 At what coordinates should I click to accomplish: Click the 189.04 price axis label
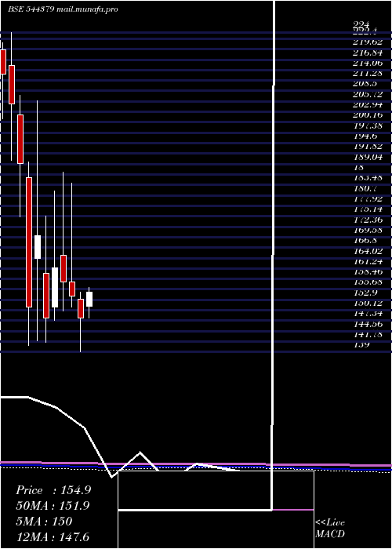[368, 157]
